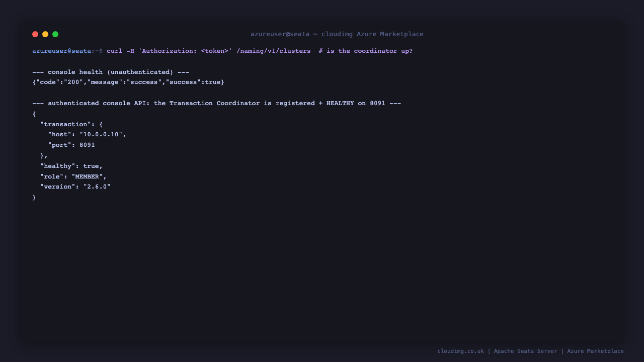Click the yellow minimize window dot
The height and width of the screenshot is (362, 644).
tap(45, 34)
